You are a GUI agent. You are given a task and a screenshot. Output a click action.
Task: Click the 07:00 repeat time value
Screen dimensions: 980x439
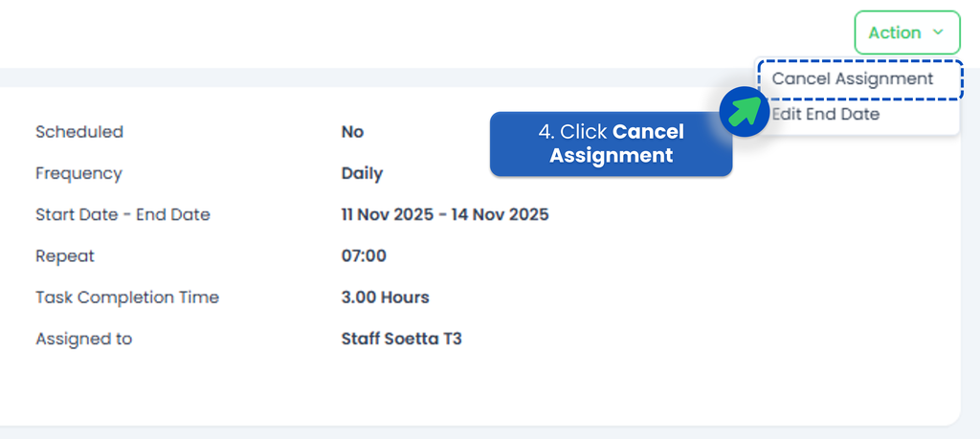tap(364, 256)
